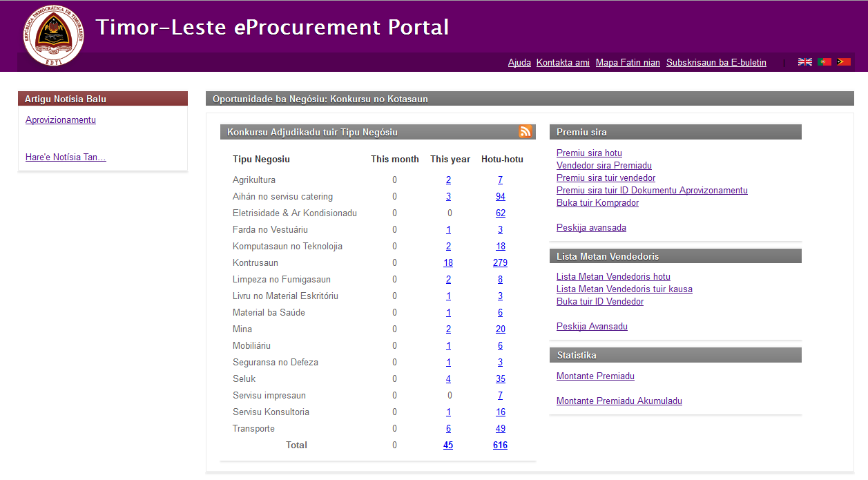Select the Portuguese flag language icon
Screen dimensions: 868x480
tap(824, 62)
